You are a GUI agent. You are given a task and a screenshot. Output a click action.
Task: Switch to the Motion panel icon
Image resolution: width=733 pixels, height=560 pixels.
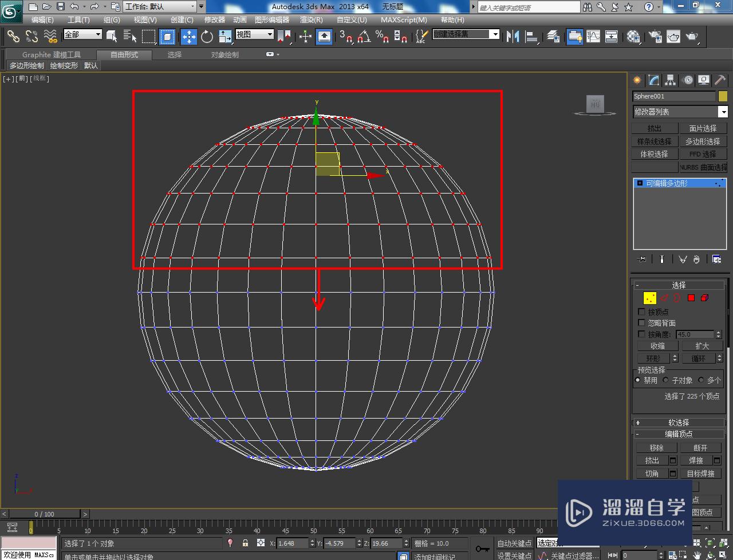coord(688,80)
